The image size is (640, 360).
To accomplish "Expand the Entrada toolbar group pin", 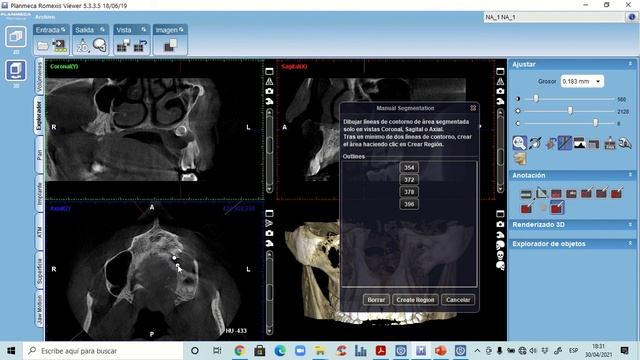I will coord(63,29).
